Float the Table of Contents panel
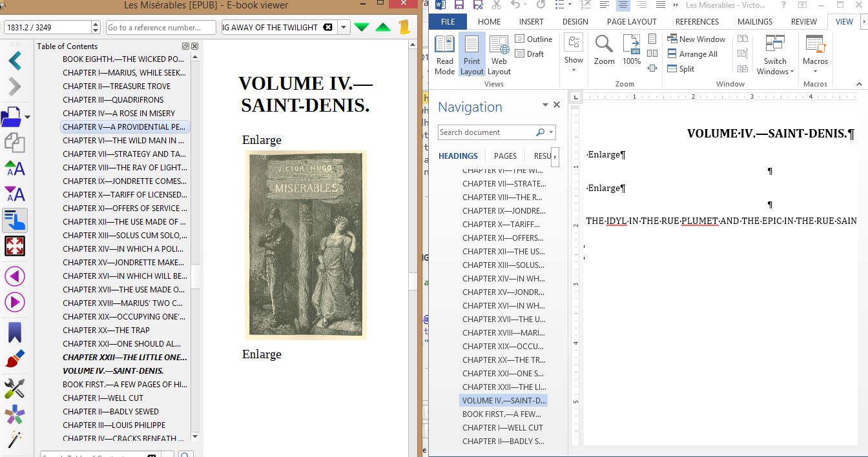Image resolution: width=868 pixels, height=457 pixels. (x=186, y=46)
